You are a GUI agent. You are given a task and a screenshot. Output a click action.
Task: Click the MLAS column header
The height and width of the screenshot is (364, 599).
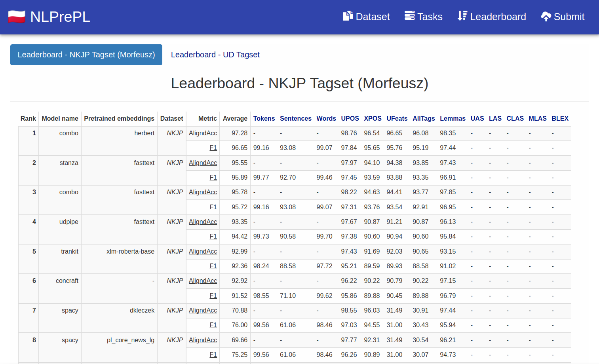pos(537,118)
